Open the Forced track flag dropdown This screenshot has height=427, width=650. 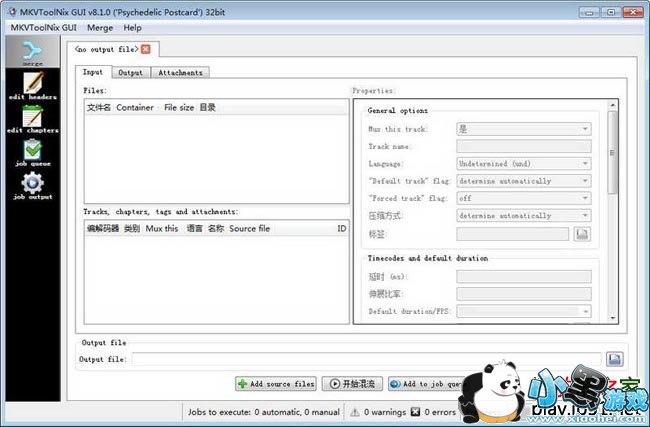(524, 198)
